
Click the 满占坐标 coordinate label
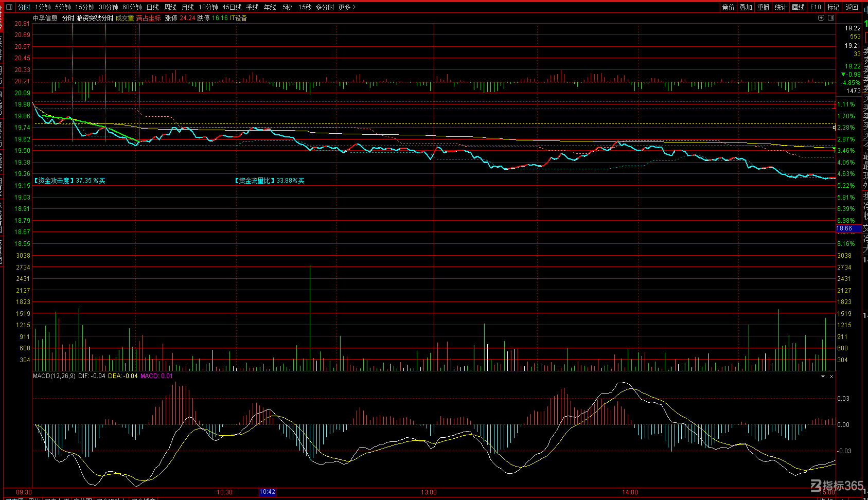click(x=149, y=18)
